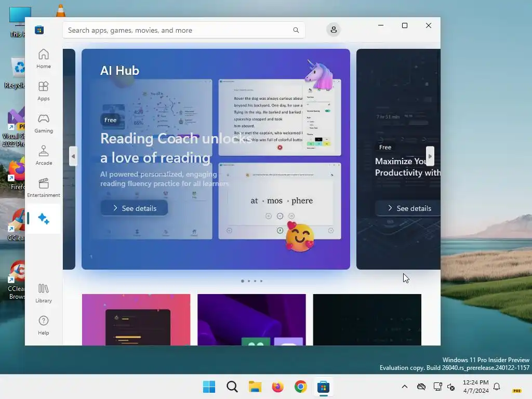
Task: Show hidden system tray icons
Action: pos(405,387)
